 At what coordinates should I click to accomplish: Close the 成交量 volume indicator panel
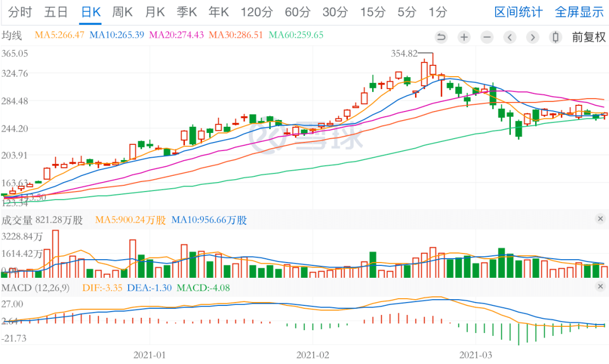point(599,220)
